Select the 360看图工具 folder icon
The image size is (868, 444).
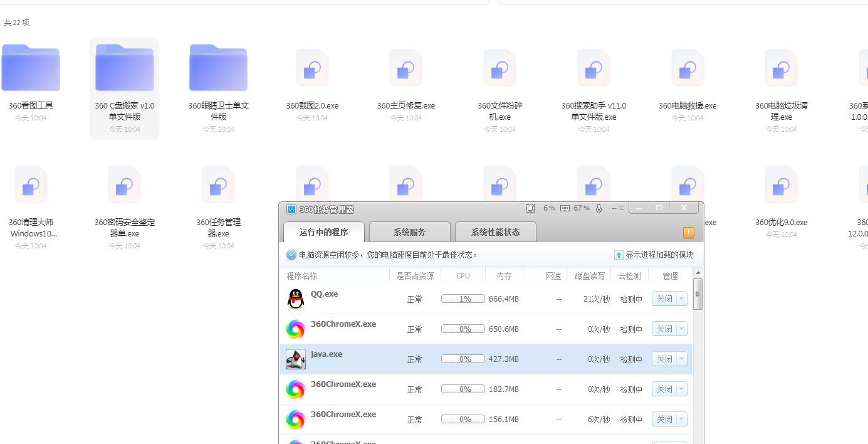[31, 67]
